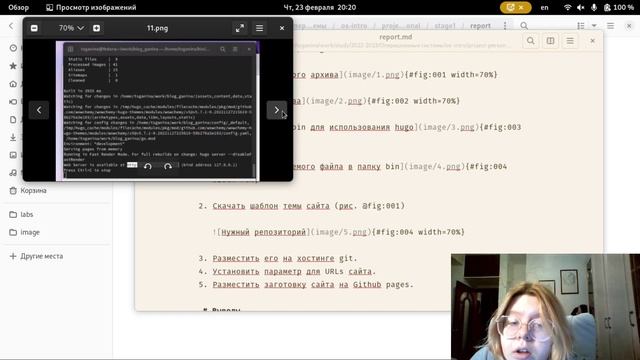Viewport: 640px width, 360px height.
Task: Open the Обзор activities overview
Action: click(18, 7)
